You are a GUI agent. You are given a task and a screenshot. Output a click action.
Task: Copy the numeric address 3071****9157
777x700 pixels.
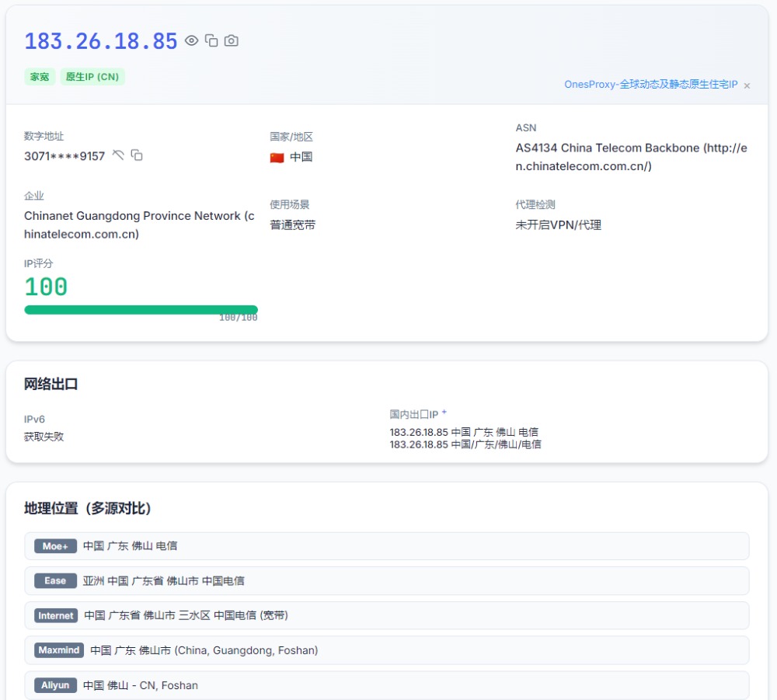tap(137, 155)
